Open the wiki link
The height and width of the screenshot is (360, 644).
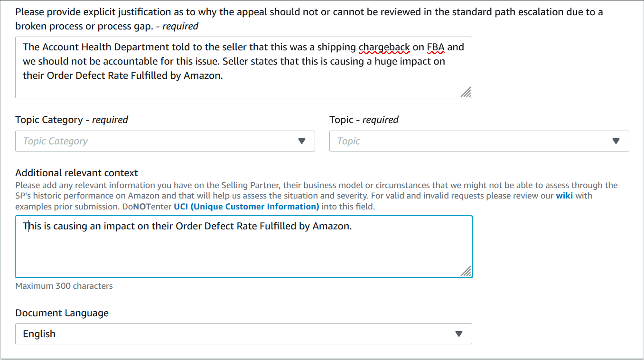(x=564, y=196)
